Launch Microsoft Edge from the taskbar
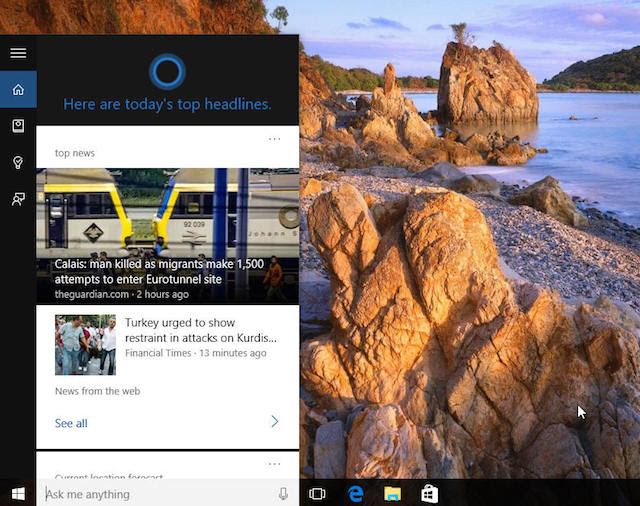 [356, 494]
